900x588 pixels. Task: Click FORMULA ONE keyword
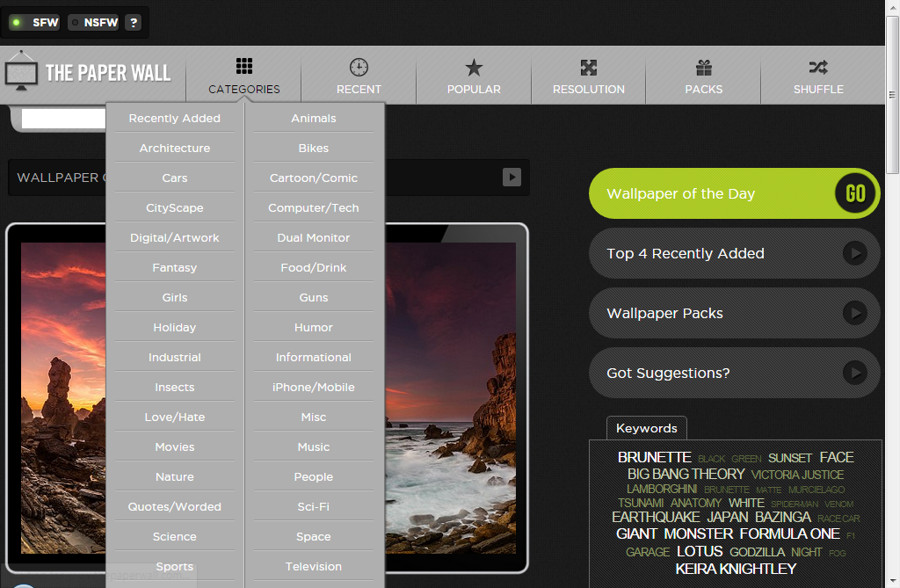[x=789, y=533]
